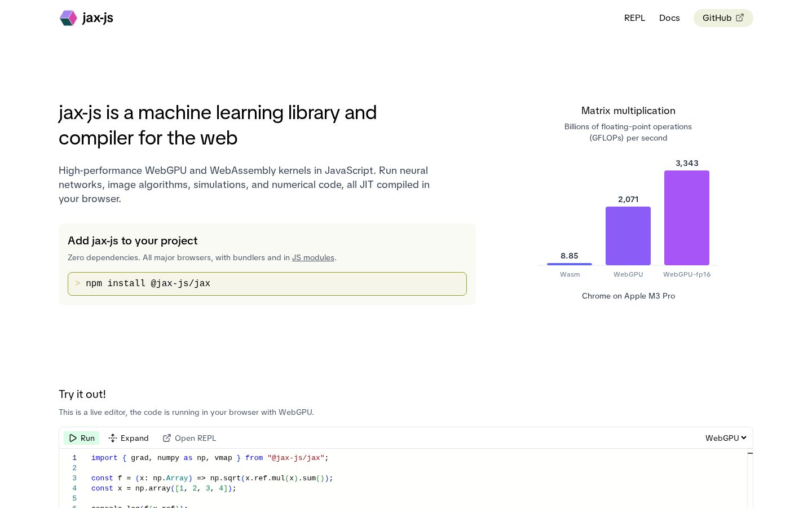
Task: Click the play triangle icon on Run
Action: point(73,438)
